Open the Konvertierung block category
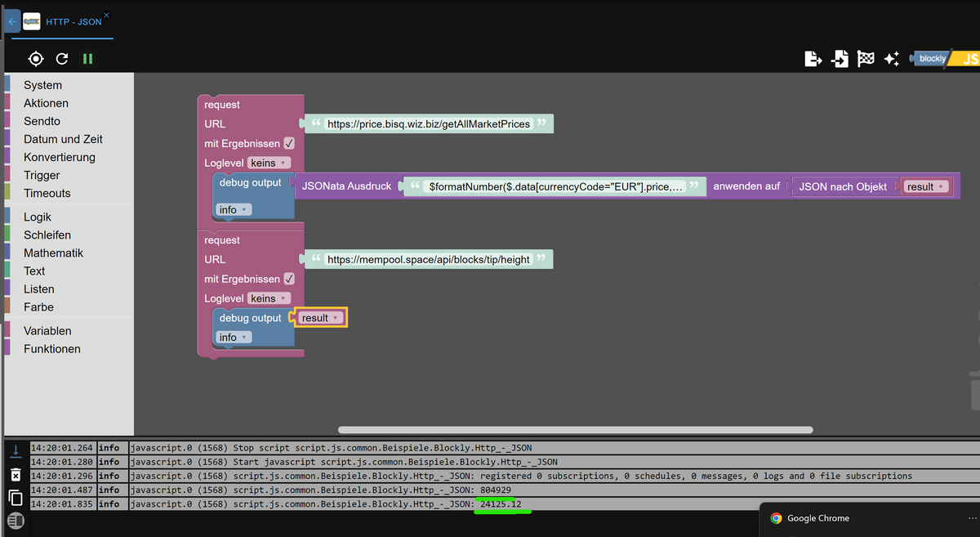Screen dimensions: 980x537 coord(59,157)
